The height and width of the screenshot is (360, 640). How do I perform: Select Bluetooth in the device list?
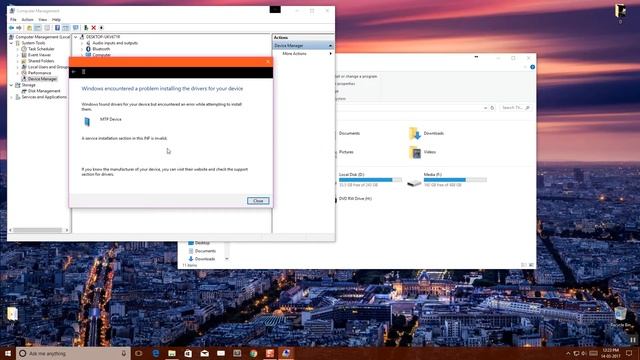click(101, 49)
